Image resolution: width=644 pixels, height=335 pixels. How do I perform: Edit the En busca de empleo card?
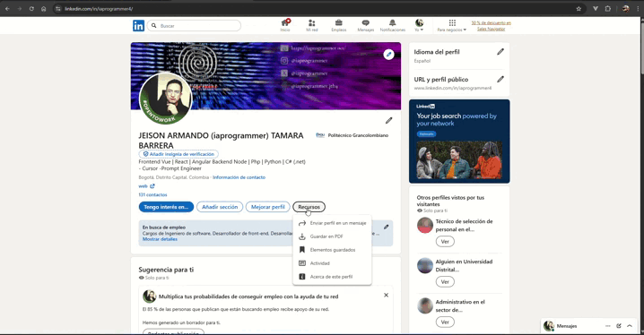pyautogui.click(x=386, y=227)
